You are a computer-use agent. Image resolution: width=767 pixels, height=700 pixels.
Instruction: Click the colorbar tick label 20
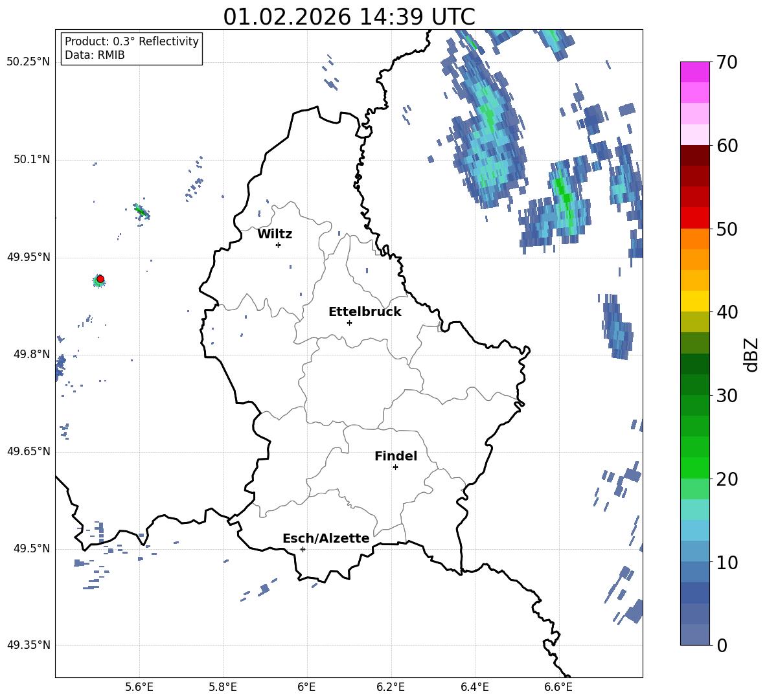tap(727, 479)
